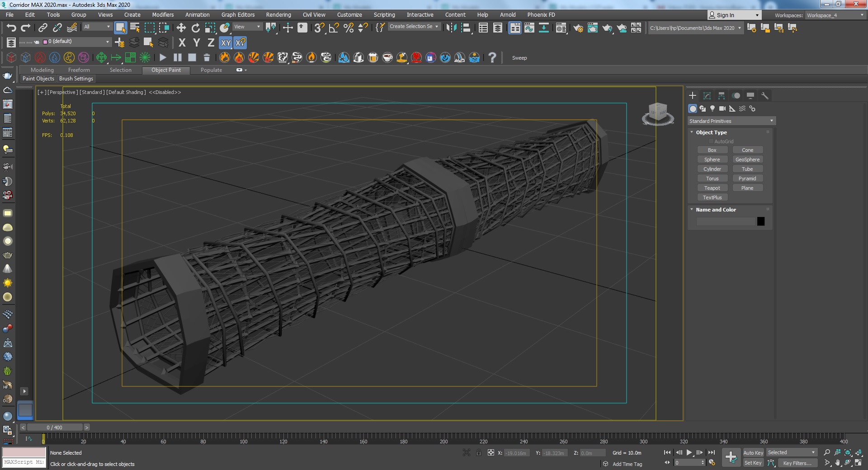
Task: Open the Mirror tool
Action: [x=451, y=28]
